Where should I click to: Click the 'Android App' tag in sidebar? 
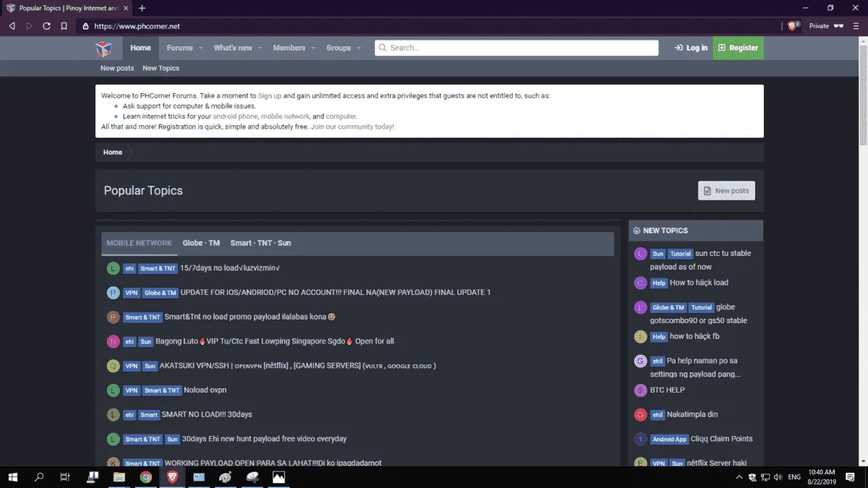669,439
